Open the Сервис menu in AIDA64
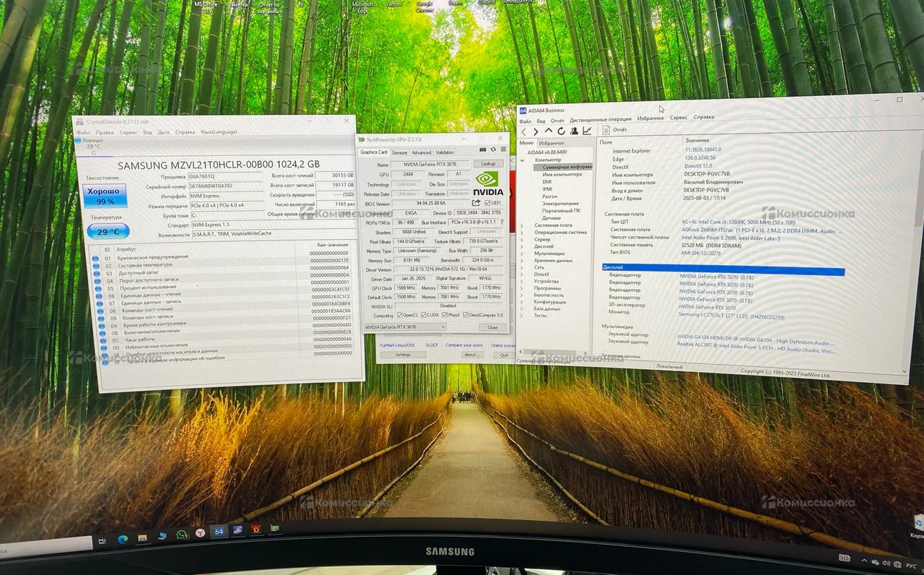 [x=678, y=117]
